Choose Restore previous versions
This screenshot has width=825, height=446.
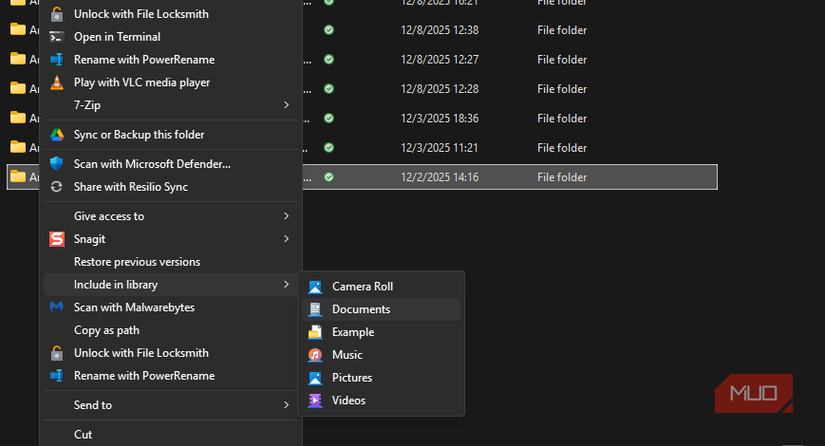coord(137,262)
